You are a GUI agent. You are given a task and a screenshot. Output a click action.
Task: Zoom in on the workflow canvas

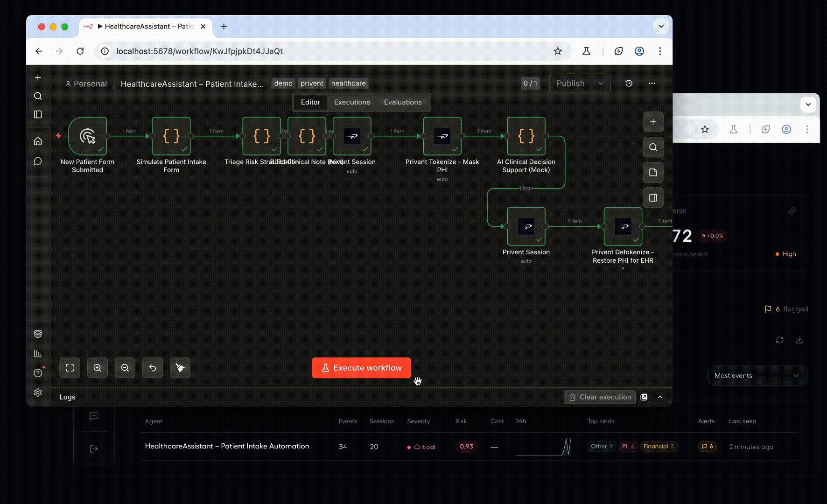click(98, 368)
